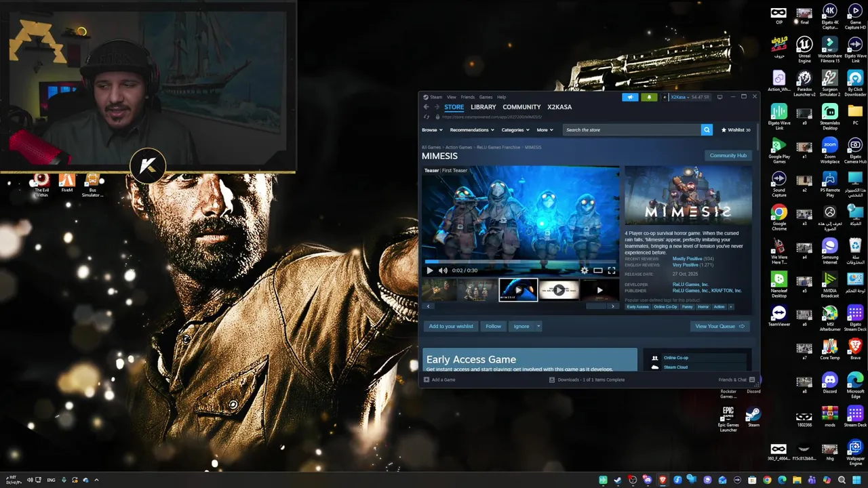This screenshot has width=868, height=488.
Task: Switch to the COMMUNITY tab
Action: pyautogui.click(x=521, y=107)
